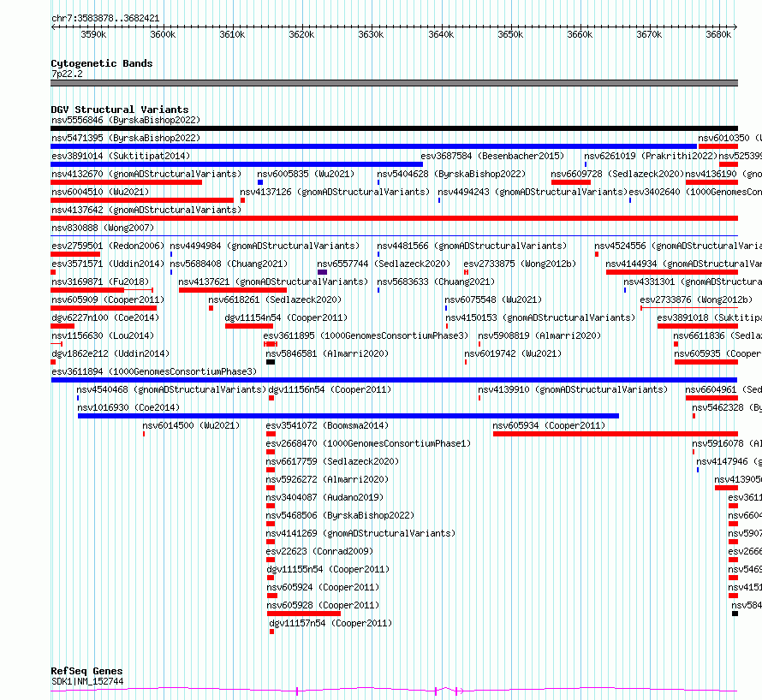Image resolution: width=762 pixels, height=700 pixels.
Task: Select nsv4150153 gnomAD variant label
Action: 540,317
